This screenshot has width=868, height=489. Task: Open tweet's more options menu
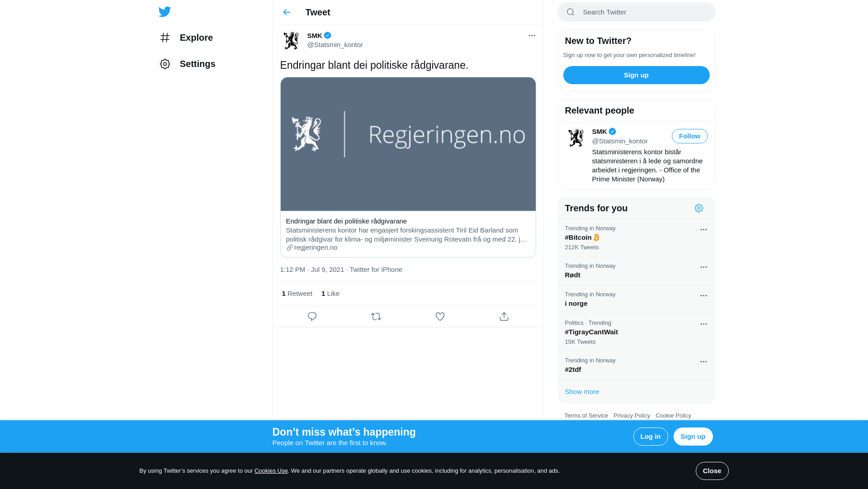pyautogui.click(x=532, y=35)
